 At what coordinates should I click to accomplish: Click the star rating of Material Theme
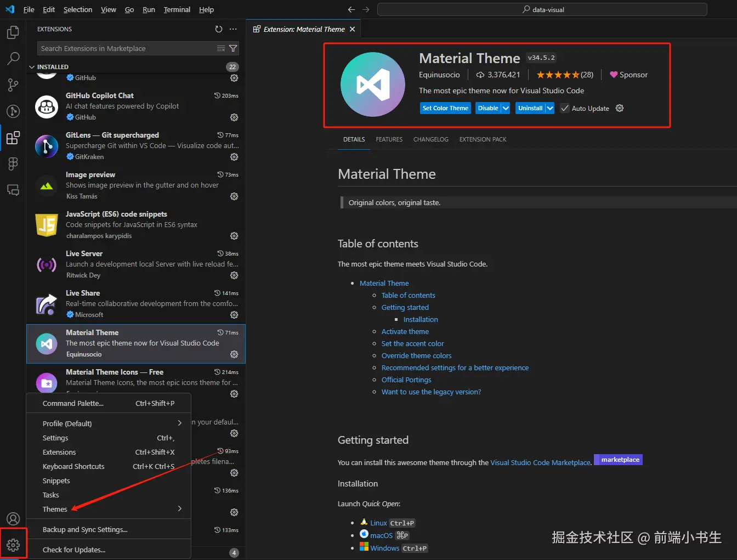coord(565,75)
